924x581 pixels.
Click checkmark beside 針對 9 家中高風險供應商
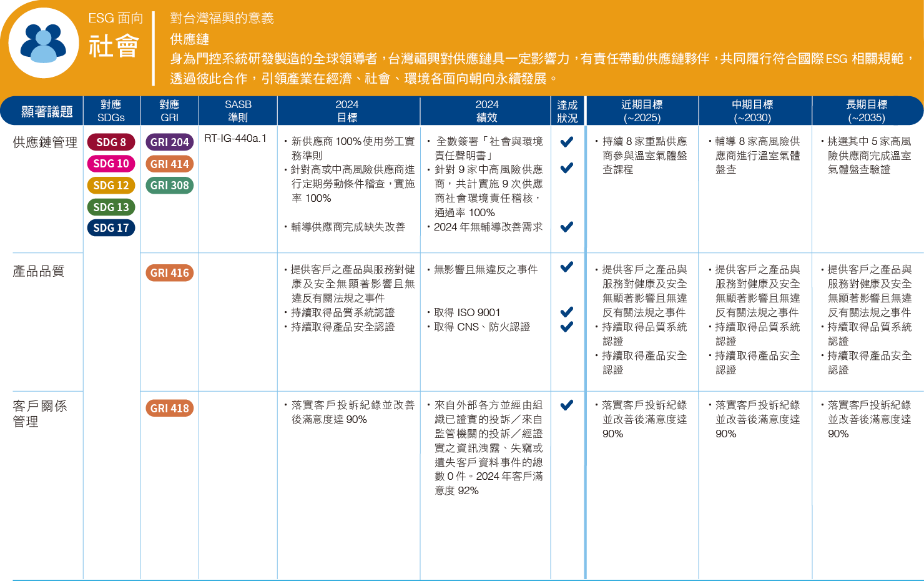click(567, 167)
